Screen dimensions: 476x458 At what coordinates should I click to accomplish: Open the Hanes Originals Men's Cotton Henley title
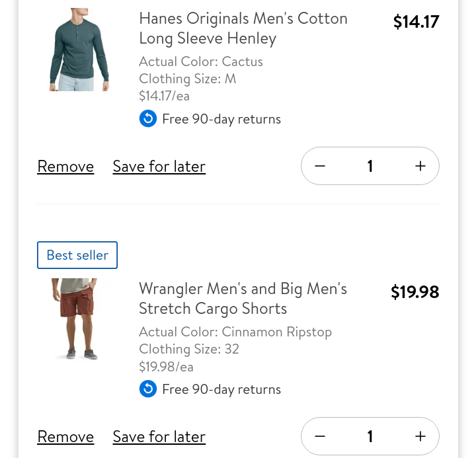click(x=243, y=28)
